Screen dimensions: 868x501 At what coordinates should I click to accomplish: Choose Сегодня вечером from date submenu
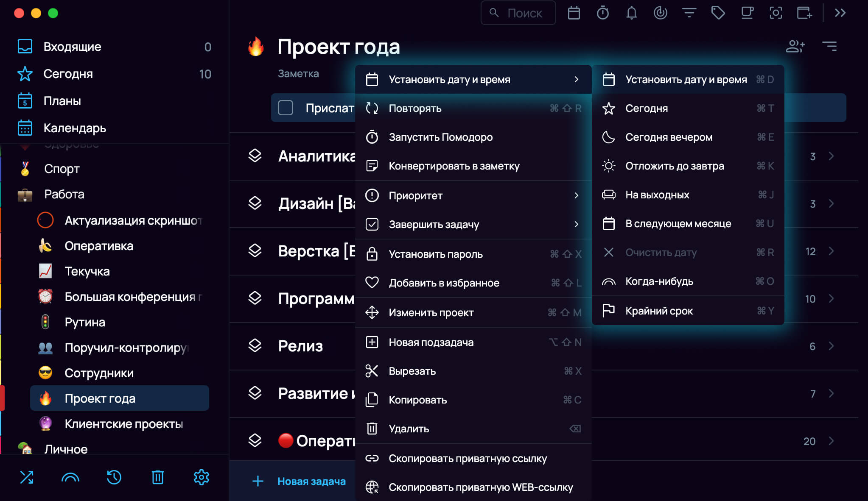coord(669,137)
